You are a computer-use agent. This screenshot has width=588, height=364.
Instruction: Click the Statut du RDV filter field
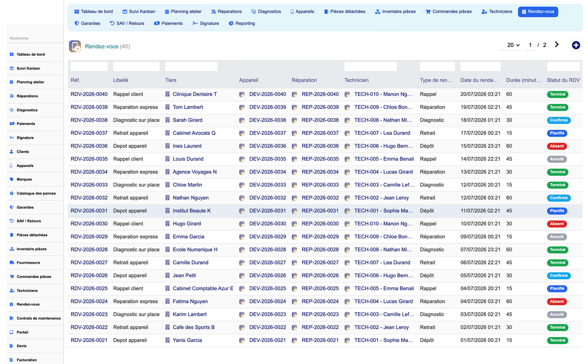pos(563,67)
